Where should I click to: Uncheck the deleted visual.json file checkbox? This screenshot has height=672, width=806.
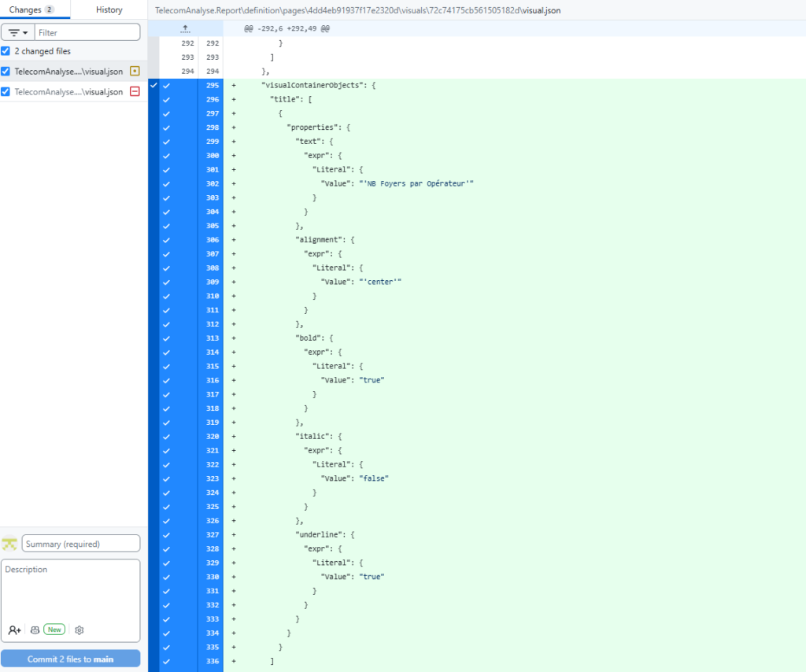[6, 91]
